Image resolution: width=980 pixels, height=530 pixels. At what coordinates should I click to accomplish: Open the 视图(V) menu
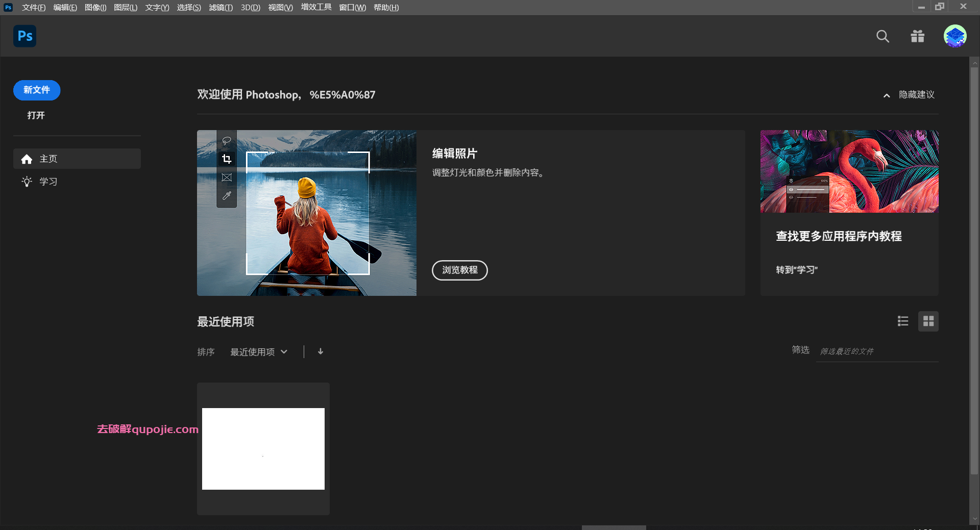point(281,7)
